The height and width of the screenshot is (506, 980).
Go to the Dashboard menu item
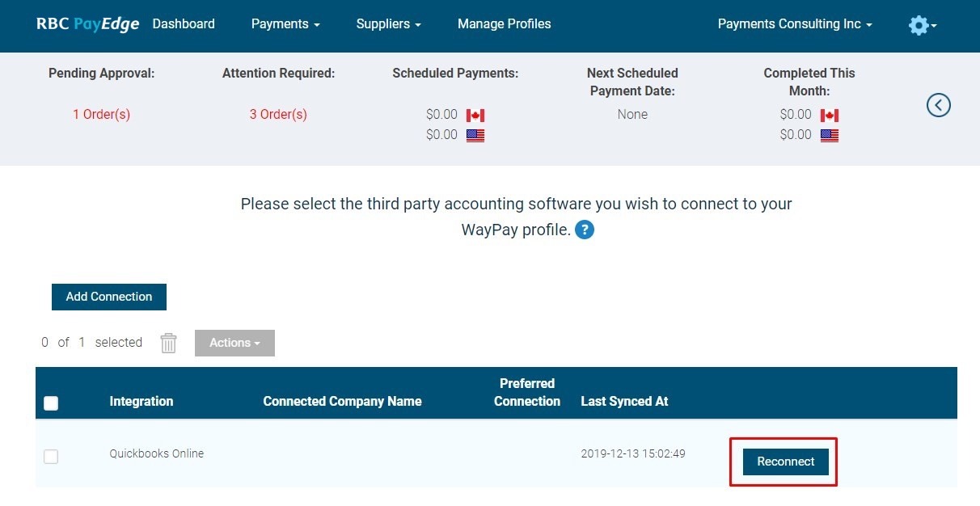click(x=184, y=24)
